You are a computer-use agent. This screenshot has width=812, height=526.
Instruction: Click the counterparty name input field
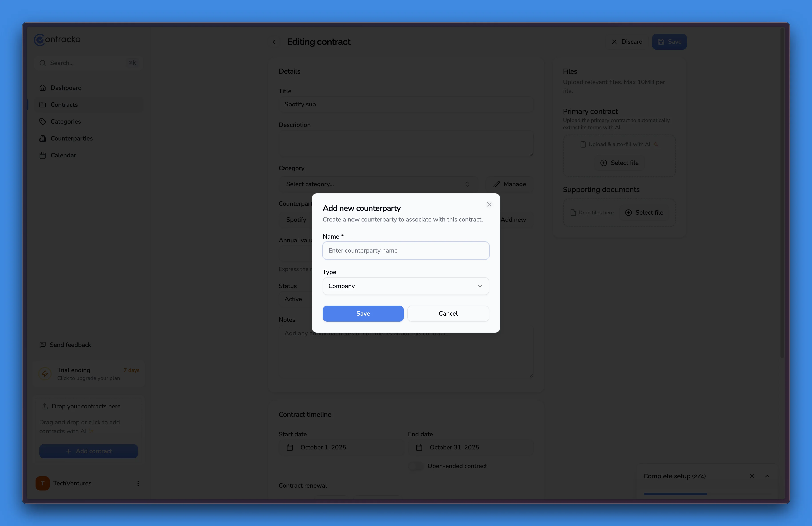pyautogui.click(x=406, y=251)
